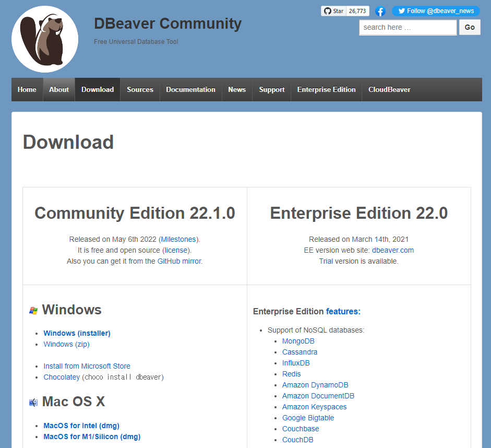Open the CloudBeaver menu item
The width and height of the screenshot is (491, 448).
click(x=389, y=90)
